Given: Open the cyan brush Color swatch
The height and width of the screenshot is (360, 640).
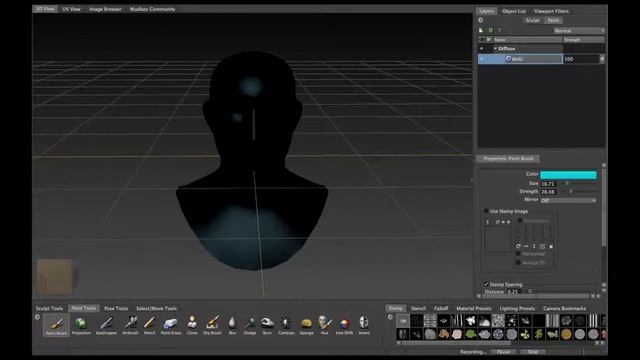Looking at the screenshot, I should pyautogui.click(x=568, y=175).
